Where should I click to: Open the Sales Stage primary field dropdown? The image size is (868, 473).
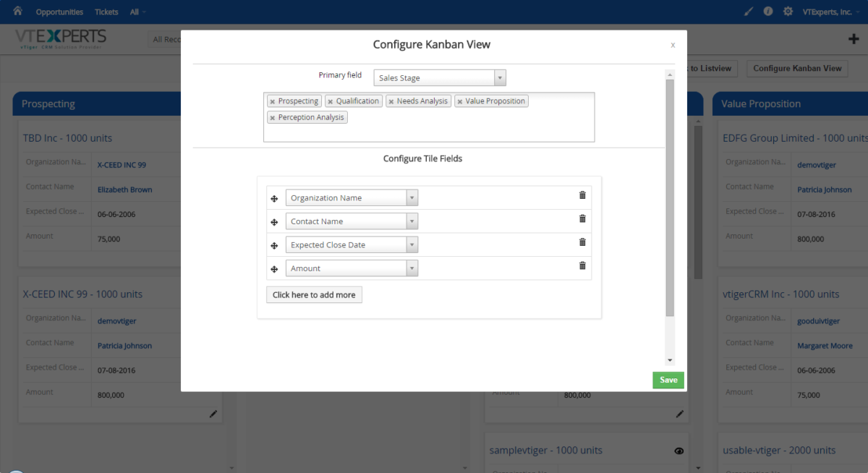[x=499, y=77]
